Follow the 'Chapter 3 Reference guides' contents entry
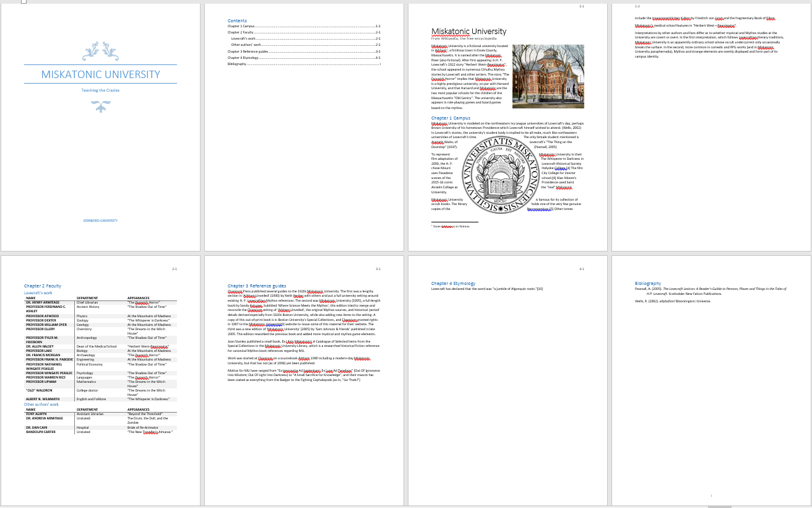 pos(248,51)
